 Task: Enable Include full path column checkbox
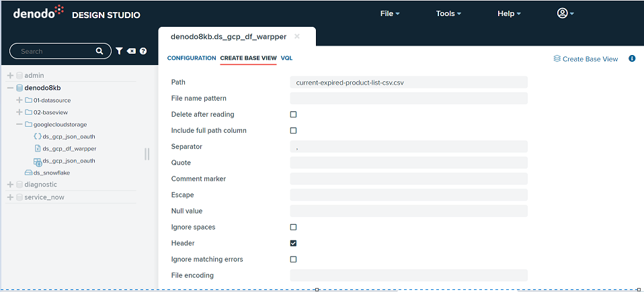(x=293, y=130)
